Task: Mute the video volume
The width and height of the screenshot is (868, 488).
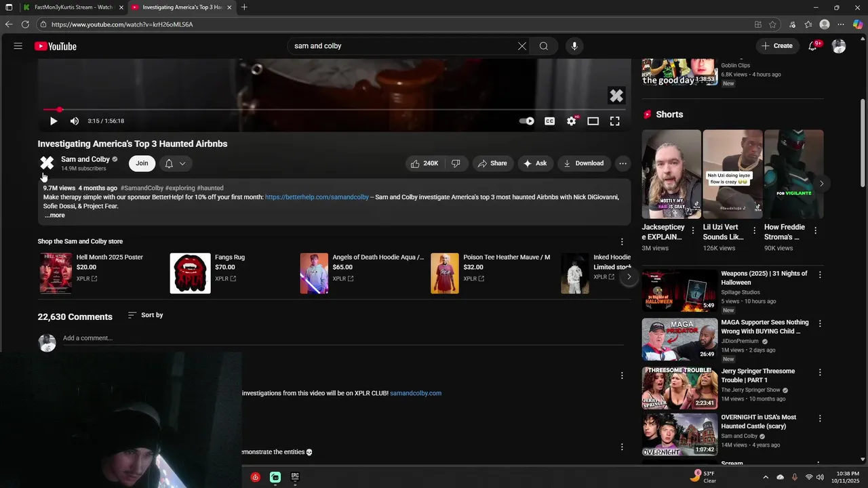Action: tap(75, 121)
